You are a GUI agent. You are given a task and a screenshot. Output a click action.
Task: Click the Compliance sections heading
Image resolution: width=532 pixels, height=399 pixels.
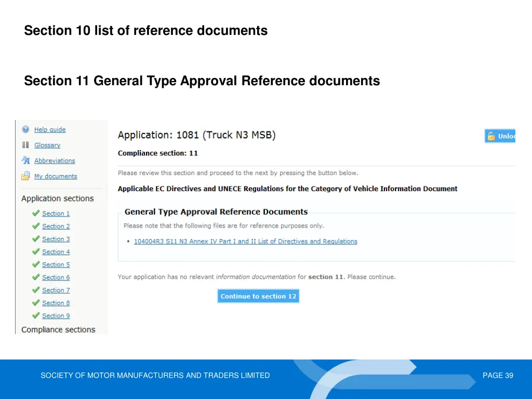(x=58, y=330)
